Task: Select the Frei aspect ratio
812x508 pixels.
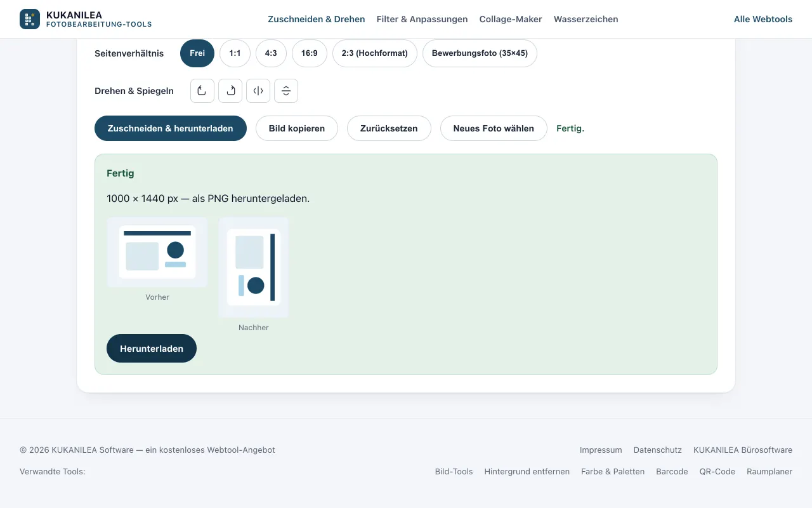Action: 197,53
